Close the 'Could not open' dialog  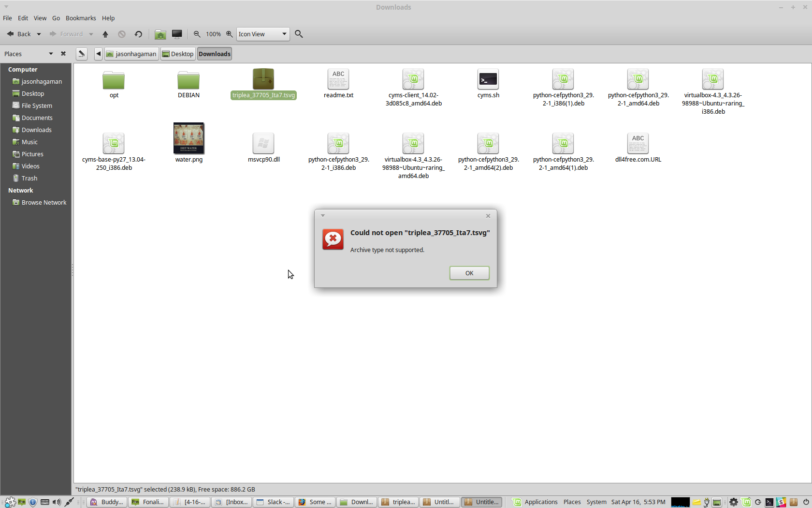click(488, 216)
